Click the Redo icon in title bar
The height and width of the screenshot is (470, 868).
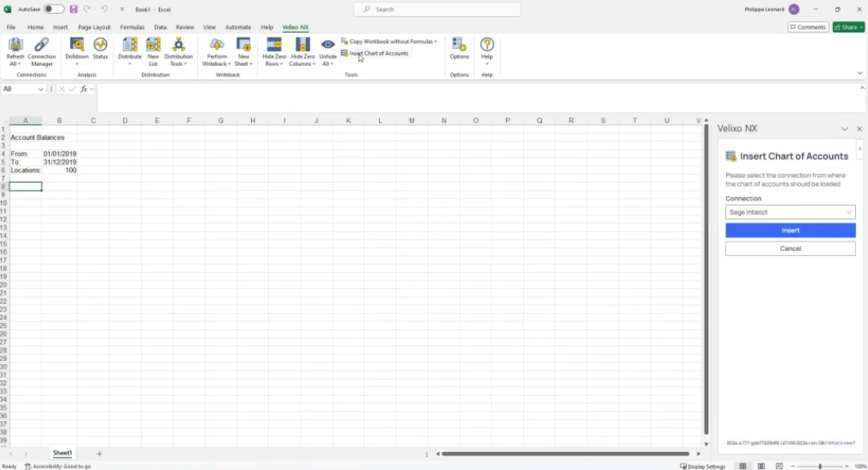pos(87,10)
